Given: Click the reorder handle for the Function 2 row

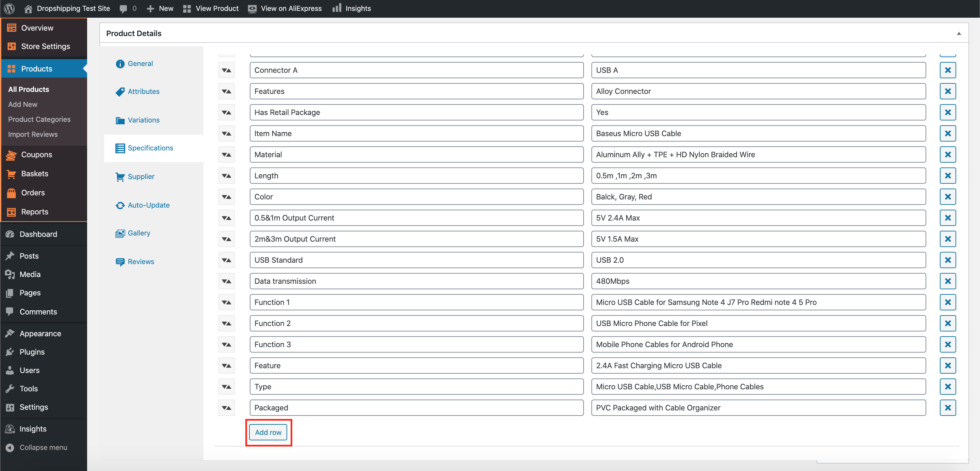Looking at the screenshot, I should pyautogui.click(x=226, y=323).
